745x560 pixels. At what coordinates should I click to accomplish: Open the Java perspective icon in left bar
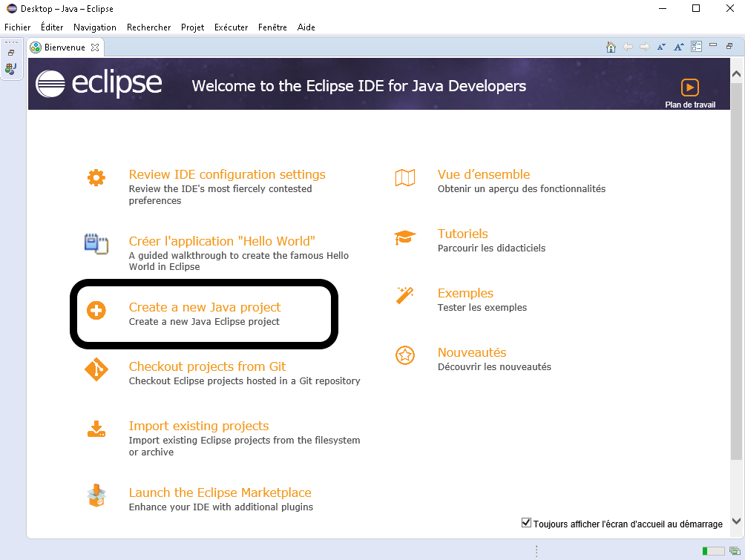pos(10,68)
